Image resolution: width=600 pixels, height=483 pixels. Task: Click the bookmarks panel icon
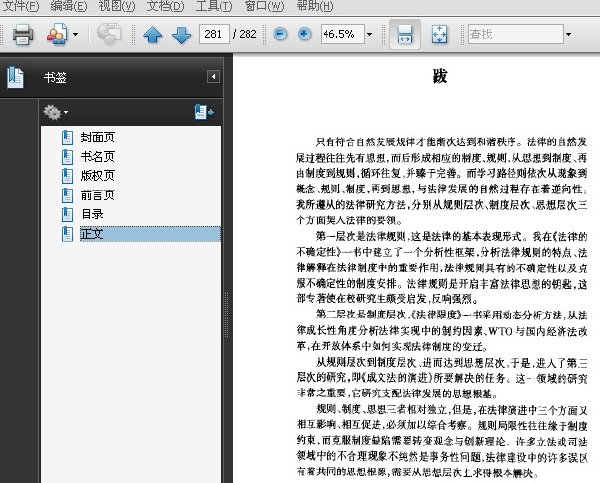pos(15,77)
